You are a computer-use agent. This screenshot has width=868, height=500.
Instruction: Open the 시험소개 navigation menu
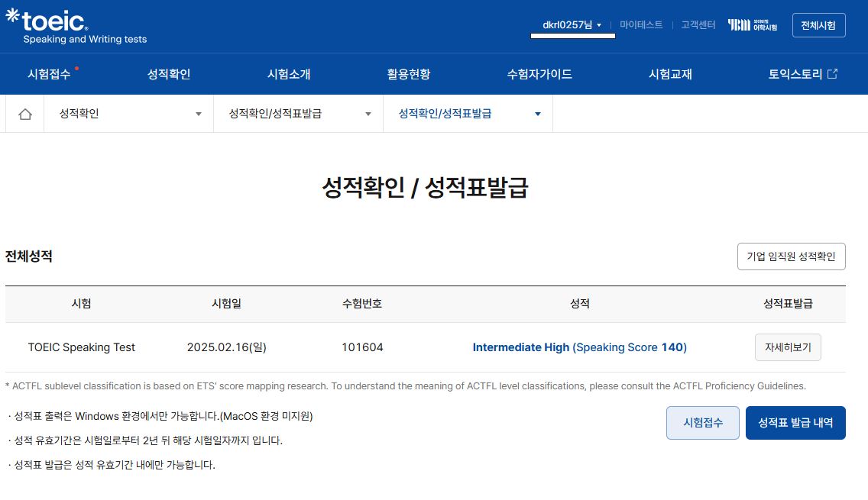click(x=289, y=74)
